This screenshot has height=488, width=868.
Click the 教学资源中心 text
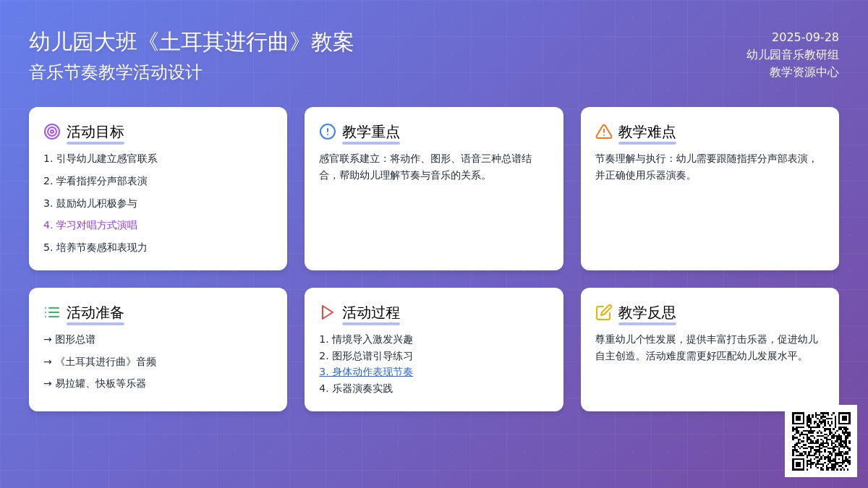[804, 72]
